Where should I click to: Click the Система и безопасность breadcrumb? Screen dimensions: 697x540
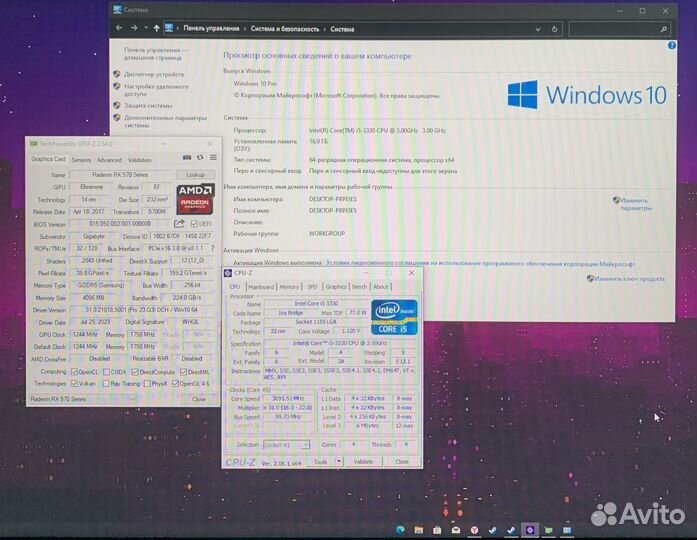coord(284,29)
